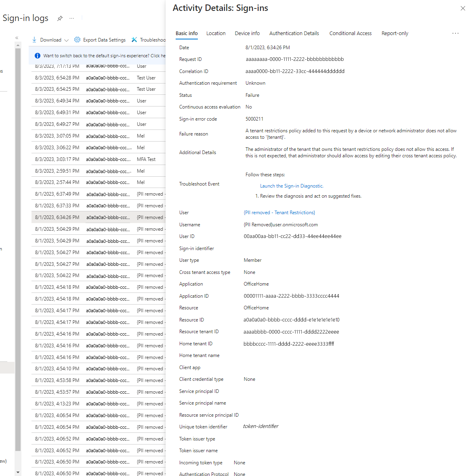The height and width of the screenshot is (476, 468).
Task: Select the 8/3/2023, 6:54:28 PM Test User row
Action: tap(99, 78)
